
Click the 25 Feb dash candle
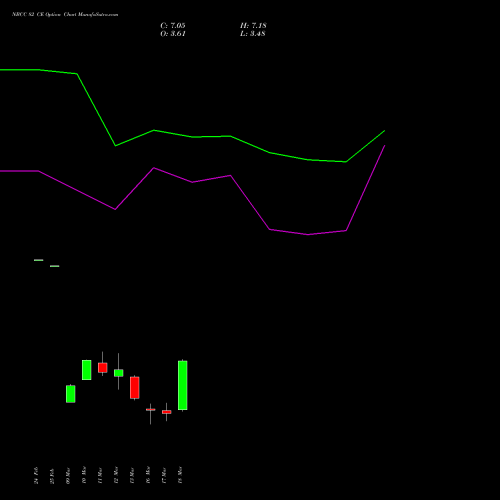[55, 266]
